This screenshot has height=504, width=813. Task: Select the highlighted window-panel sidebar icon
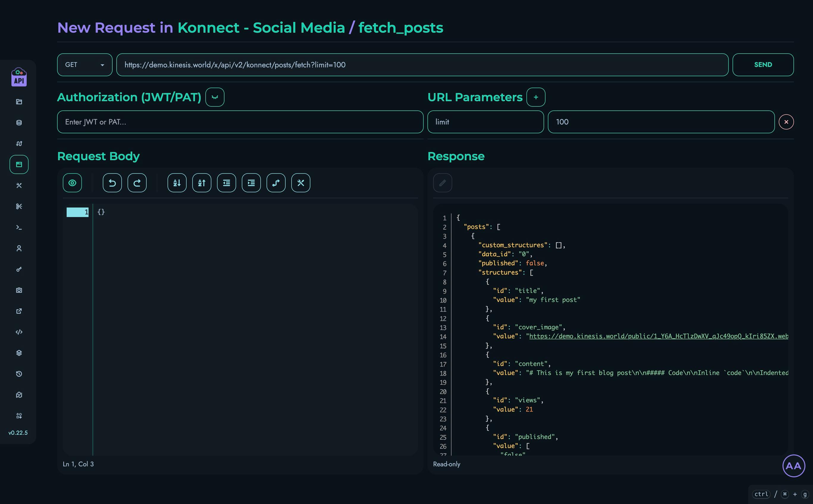click(x=19, y=164)
